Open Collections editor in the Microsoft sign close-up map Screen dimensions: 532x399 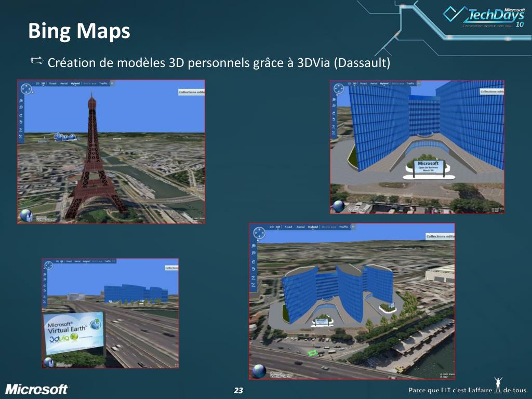point(492,91)
